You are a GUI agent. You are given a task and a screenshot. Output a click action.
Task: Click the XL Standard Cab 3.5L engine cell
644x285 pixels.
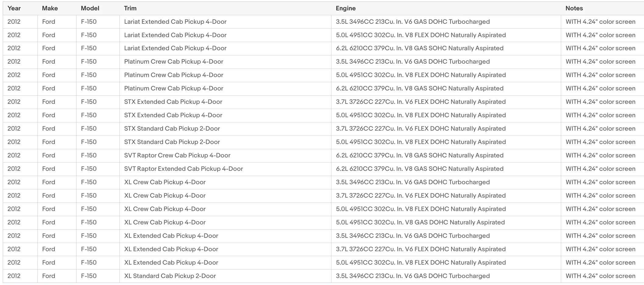(446, 276)
